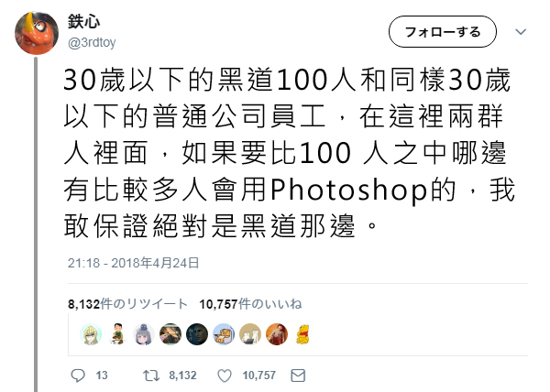Click the Winnie the Pooh avatar

tap(303, 334)
